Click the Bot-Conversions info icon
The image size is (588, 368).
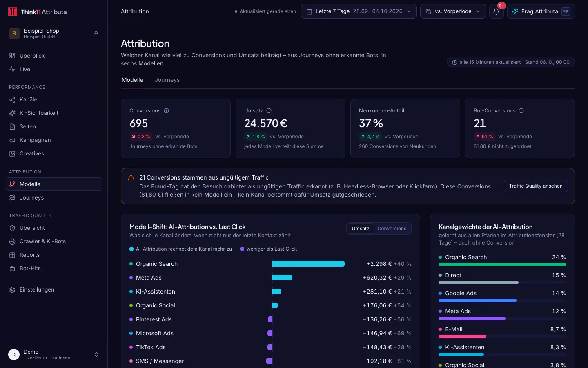pyautogui.click(x=521, y=110)
